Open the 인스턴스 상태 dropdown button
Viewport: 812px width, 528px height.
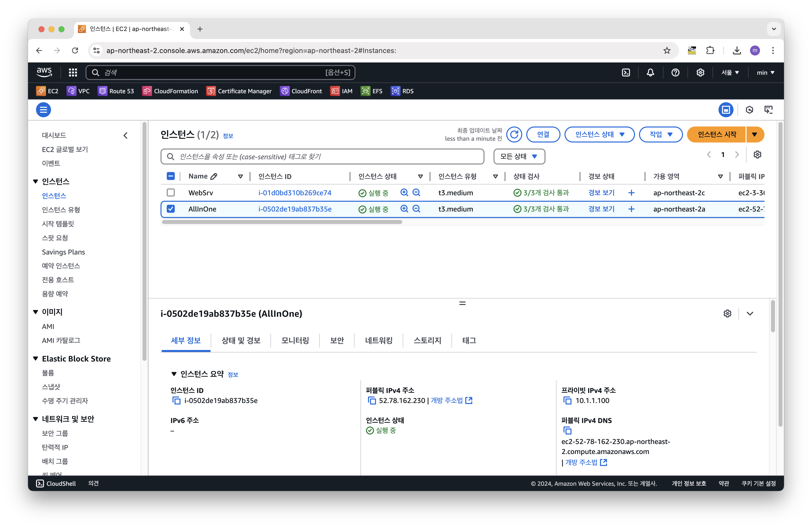tap(599, 134)
